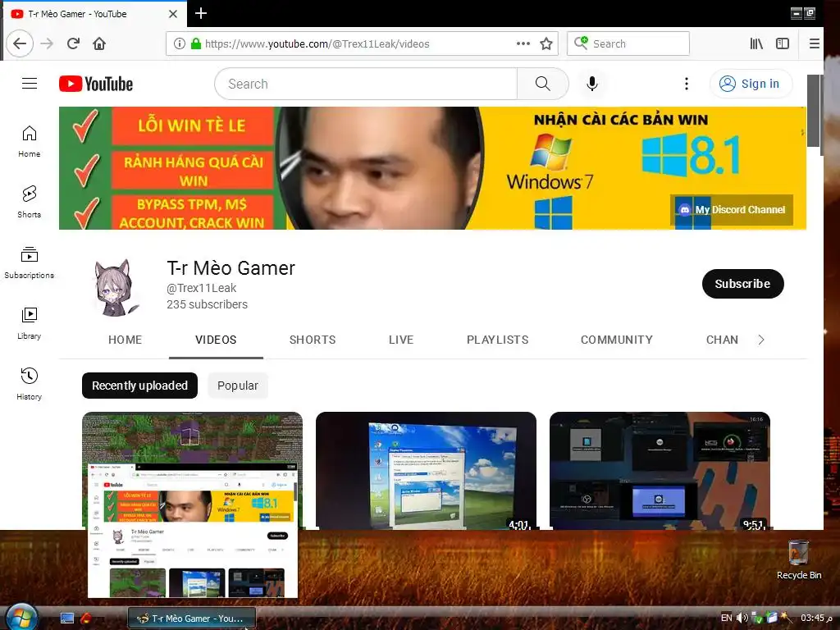This screenshot has width=840, height=630.
Task: Open Home in YouTube sidebar
Action: click(29, 141)
